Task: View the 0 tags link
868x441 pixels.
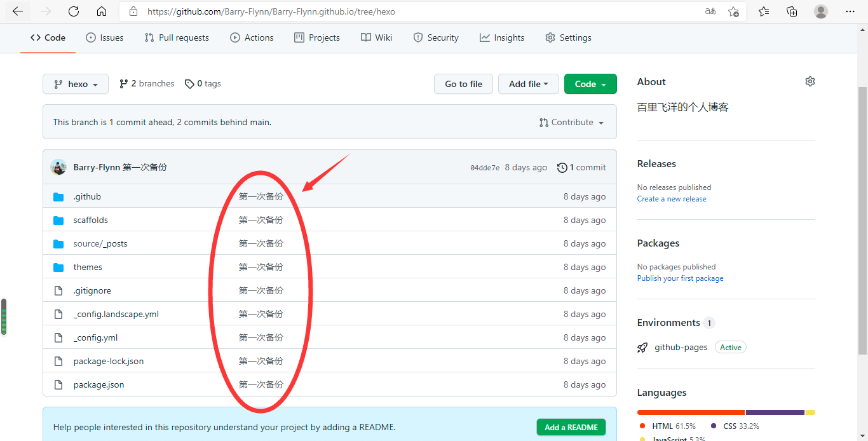Action: (x=203, y=84)
